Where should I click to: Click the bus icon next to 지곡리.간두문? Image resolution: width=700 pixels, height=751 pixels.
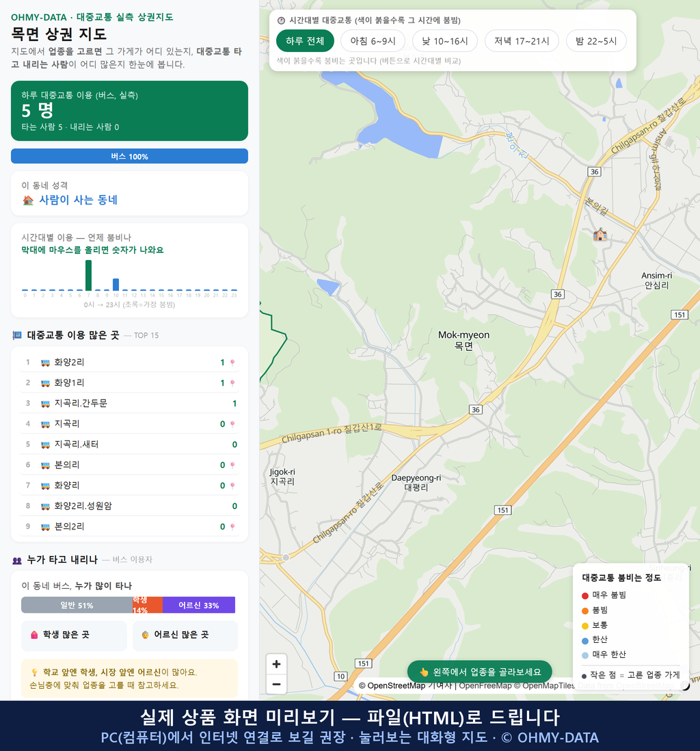click(x=46, y=404)
